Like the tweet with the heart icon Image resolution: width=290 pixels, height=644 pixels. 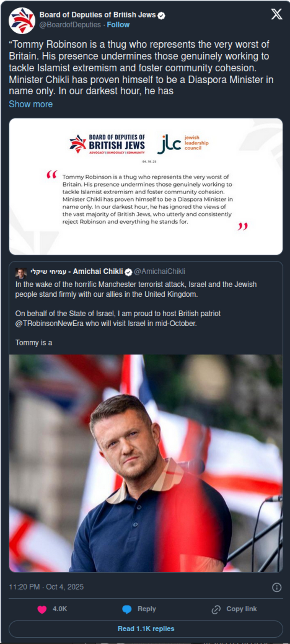tap(42, 609)
